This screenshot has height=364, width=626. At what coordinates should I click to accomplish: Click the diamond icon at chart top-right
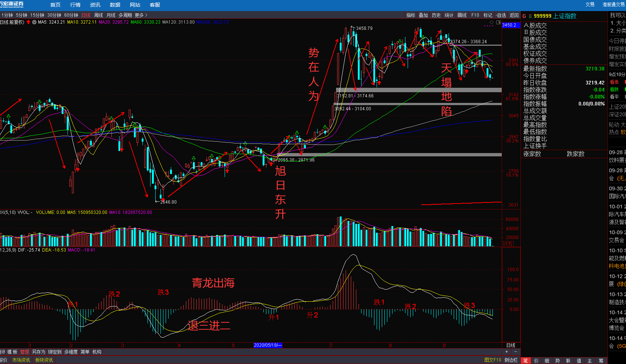pos(491,22)
